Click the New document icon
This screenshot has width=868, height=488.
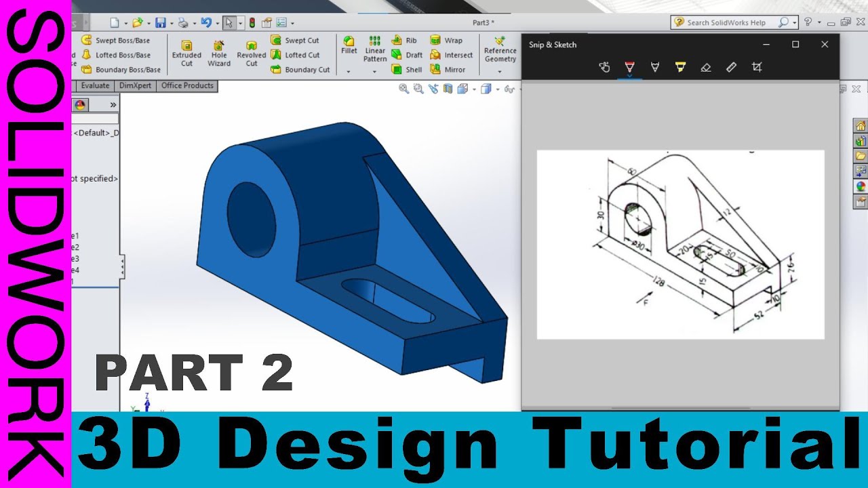point(114,22)
